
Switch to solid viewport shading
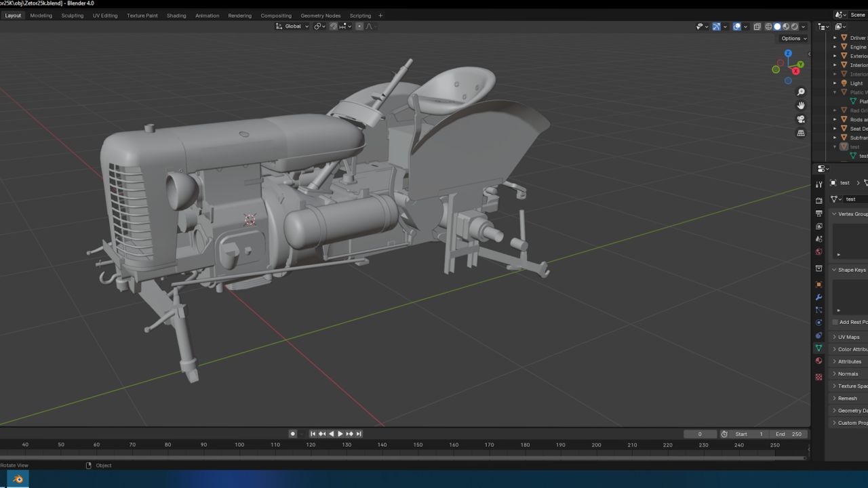[x=777, y=26]
